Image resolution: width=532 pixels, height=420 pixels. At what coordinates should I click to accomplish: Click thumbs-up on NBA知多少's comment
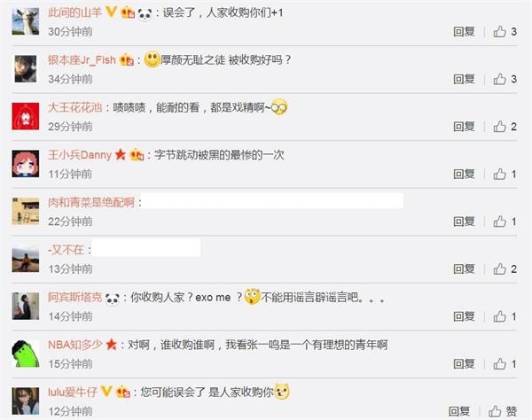499,363
